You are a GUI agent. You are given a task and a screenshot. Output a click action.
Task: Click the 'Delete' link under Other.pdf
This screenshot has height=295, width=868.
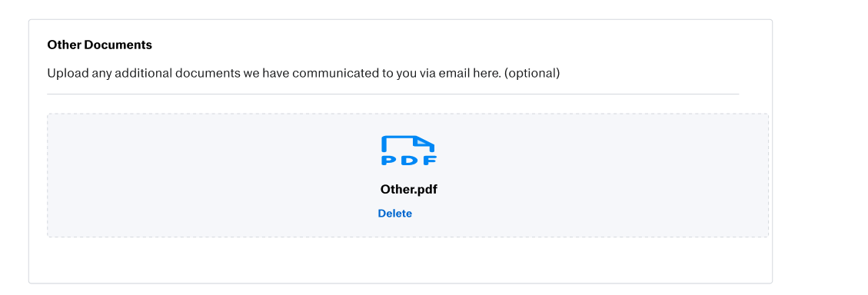[394, 214]
